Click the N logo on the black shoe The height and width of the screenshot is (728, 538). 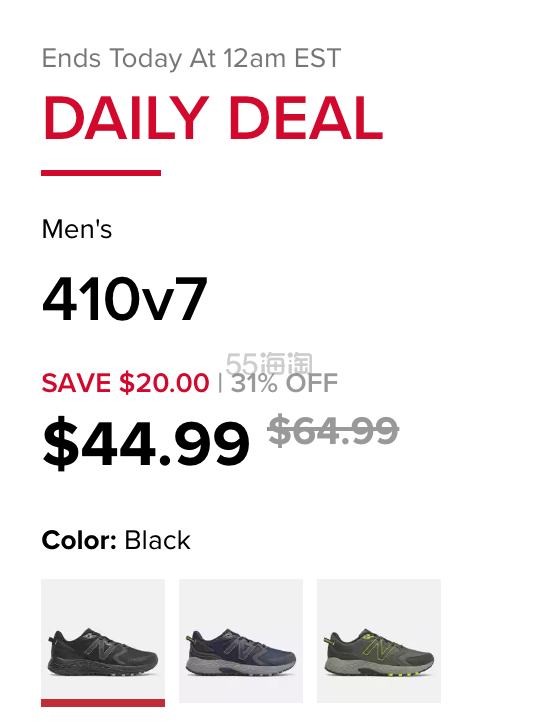point(102,648)
